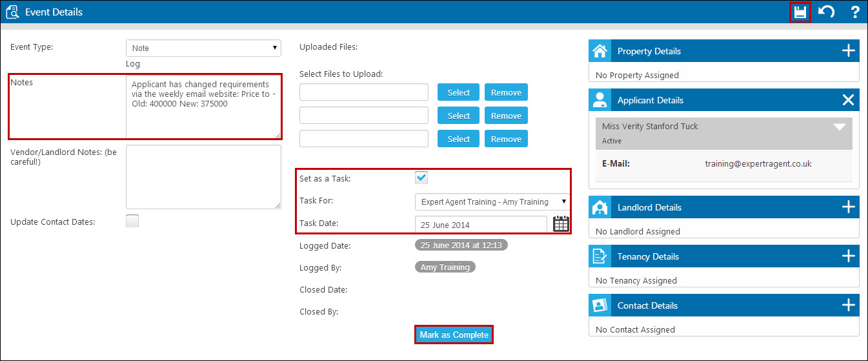This screenshot has width=868, height=361.
Task: Click the first file upload text field
Action: pos(364,92)
